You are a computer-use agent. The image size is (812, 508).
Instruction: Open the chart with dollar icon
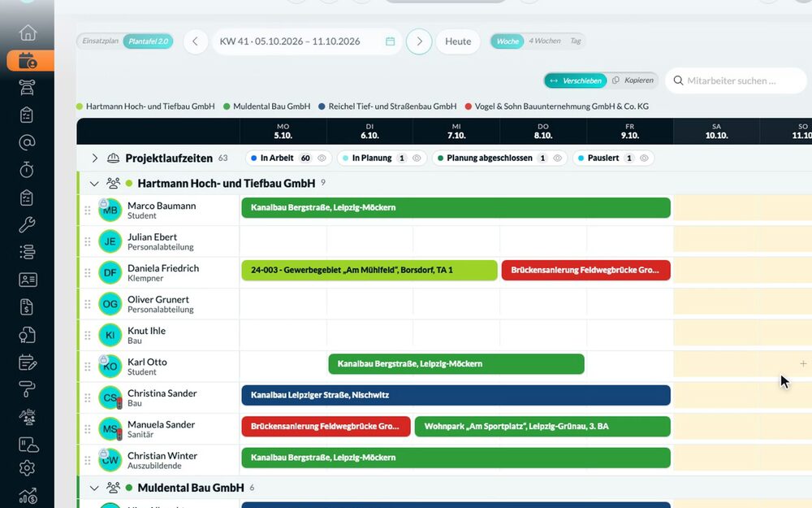click(x=28, y=496)
